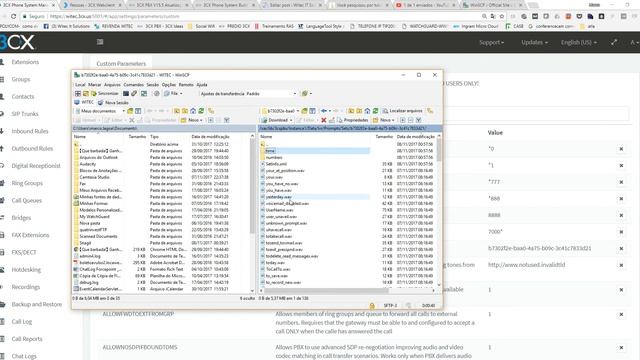The height and width of the screenshot is (360, 640).
Task: Click the lock icon in WinSCP status bar
Action: click(372, 305)
